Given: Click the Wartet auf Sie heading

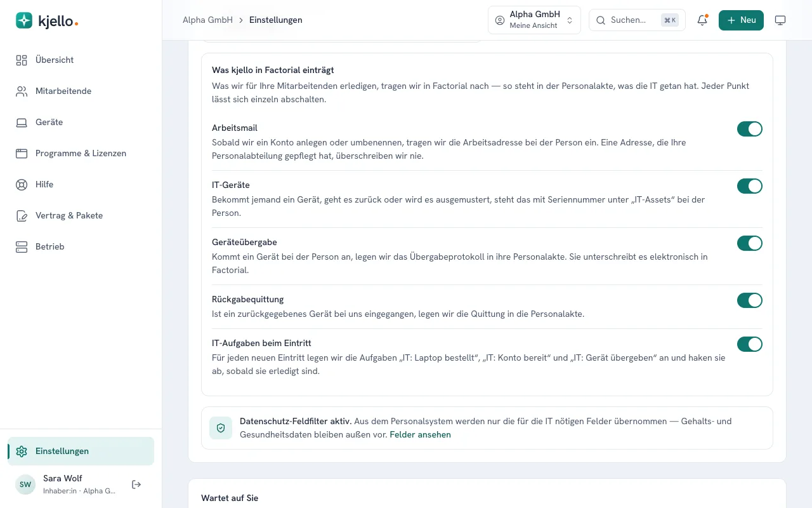Looking at the screenshot, I should pyautogui.click(x=230, y=498).
